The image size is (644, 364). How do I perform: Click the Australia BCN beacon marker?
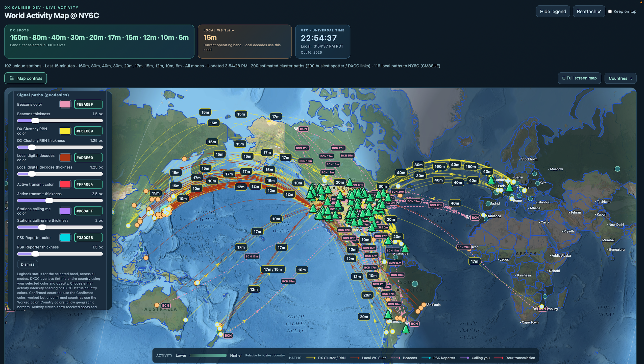point(166,305)
